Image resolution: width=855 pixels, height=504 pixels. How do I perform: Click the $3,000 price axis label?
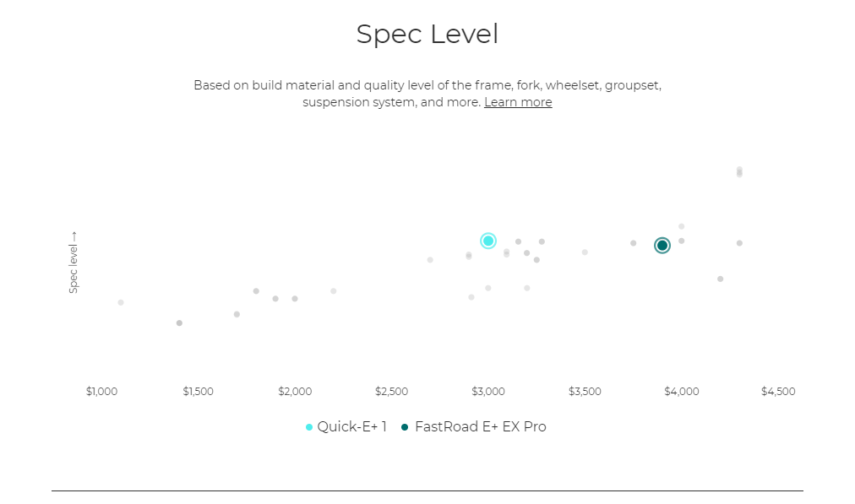click(x=487, y=392)
